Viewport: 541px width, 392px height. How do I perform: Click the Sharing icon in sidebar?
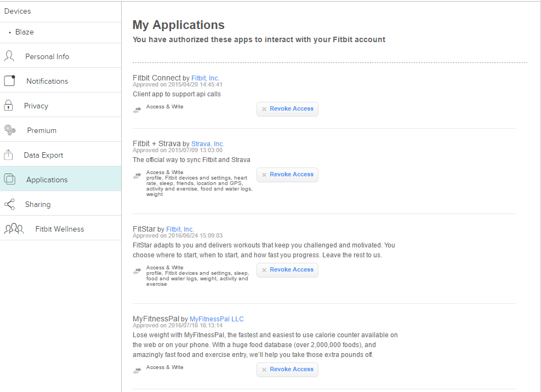9,204
